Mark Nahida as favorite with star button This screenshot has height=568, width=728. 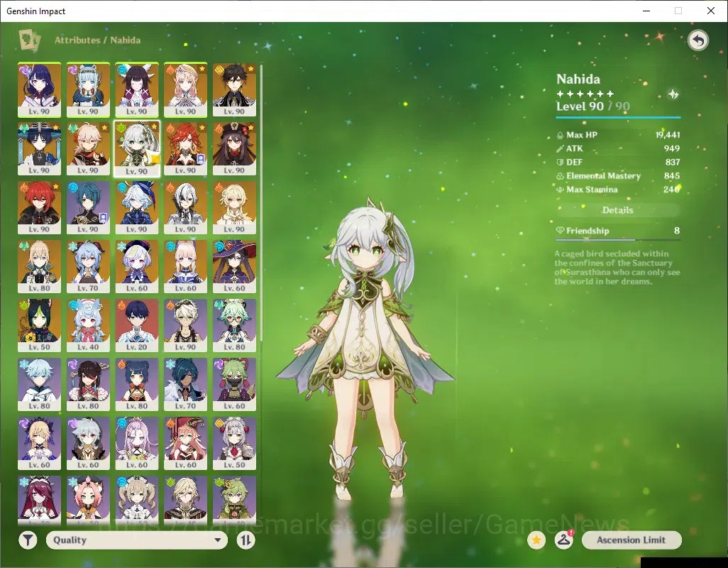point(536,540)
